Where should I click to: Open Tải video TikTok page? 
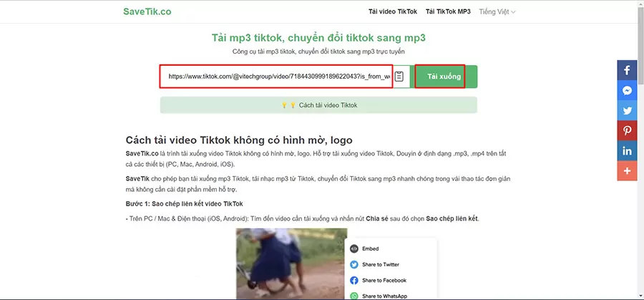tap(393, 11)
